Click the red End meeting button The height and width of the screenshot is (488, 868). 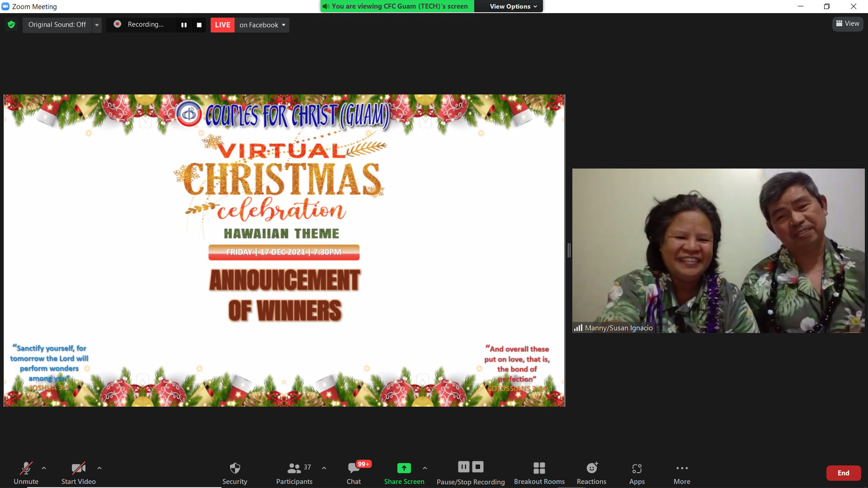click(844, 473)
